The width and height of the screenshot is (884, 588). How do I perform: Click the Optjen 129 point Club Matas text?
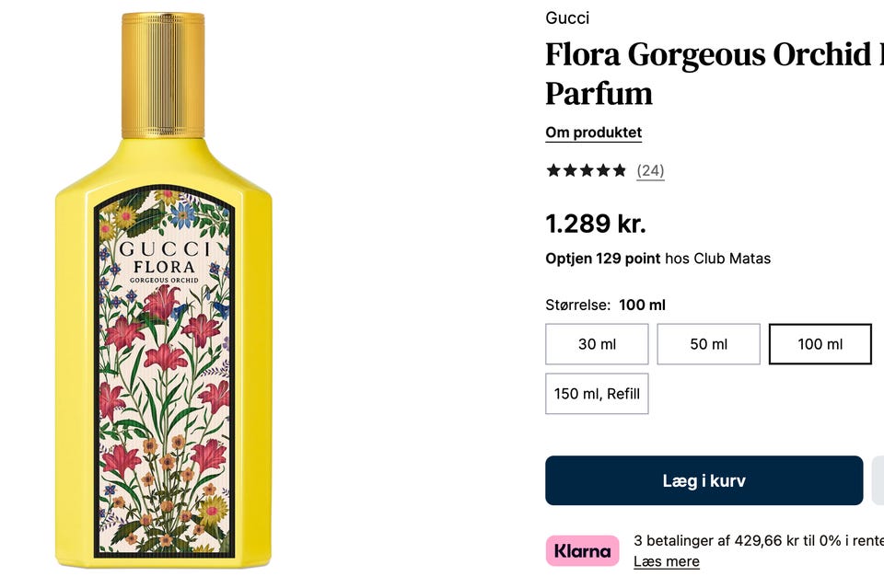657,259
